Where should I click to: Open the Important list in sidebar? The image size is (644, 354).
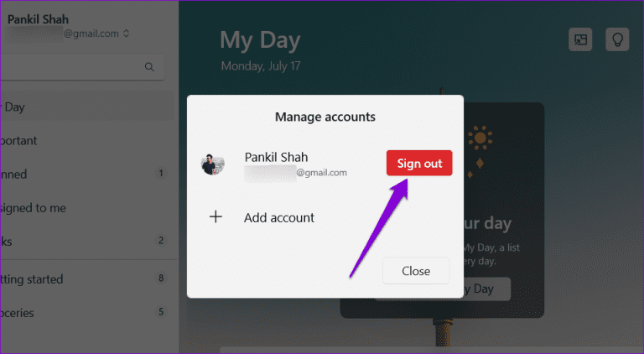(x=86, y=140)
